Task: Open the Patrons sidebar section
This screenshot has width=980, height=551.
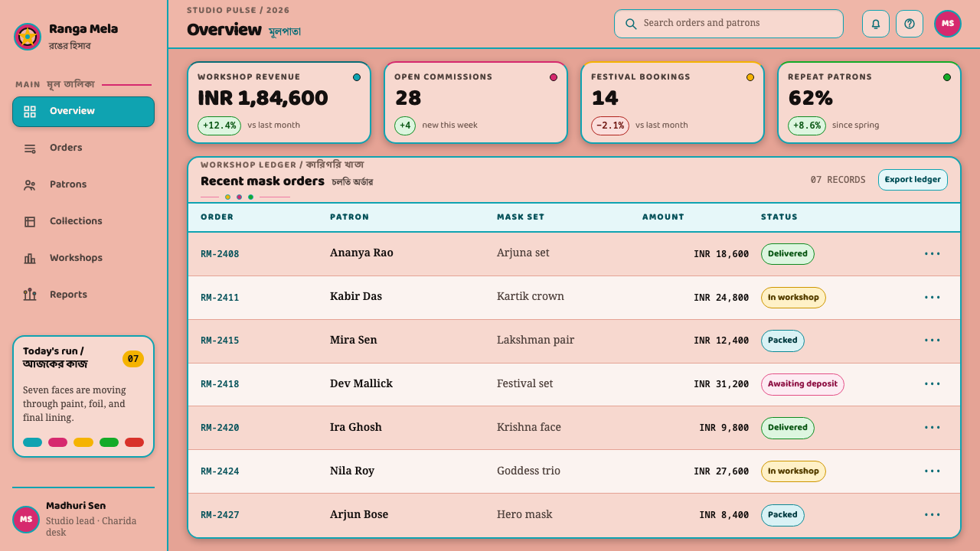Action: coord(83,185)
